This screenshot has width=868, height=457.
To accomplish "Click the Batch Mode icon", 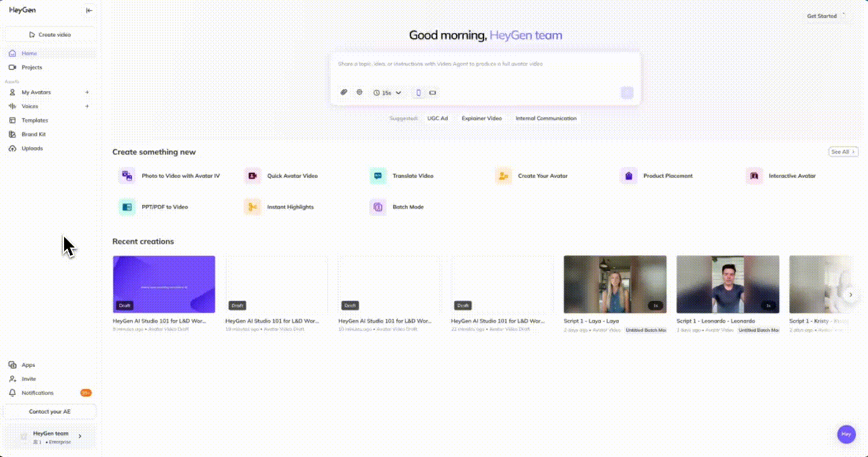I will [378, 207].
